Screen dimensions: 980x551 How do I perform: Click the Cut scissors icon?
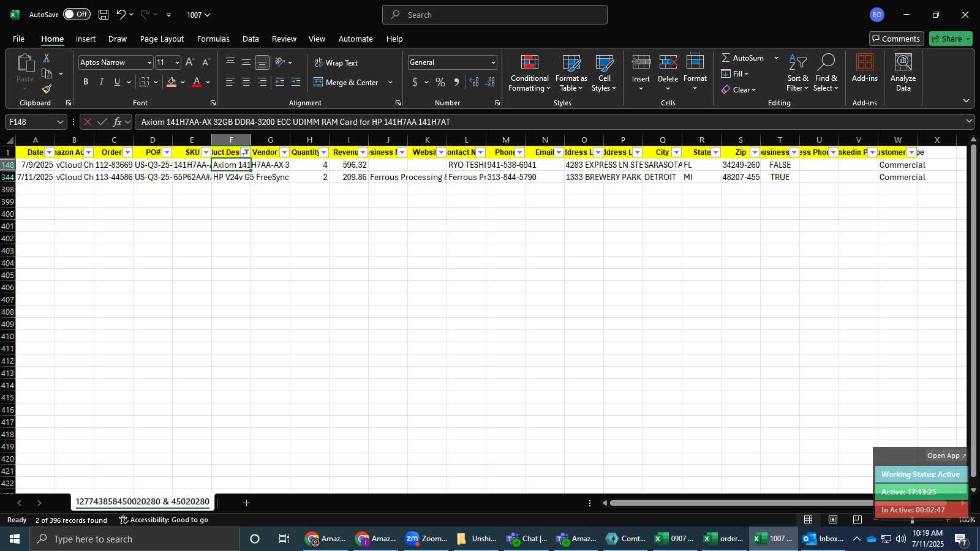click(47, 58)
